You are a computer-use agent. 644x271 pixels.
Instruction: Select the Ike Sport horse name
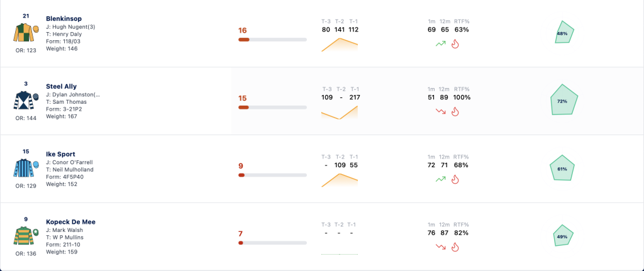point(60,154)
